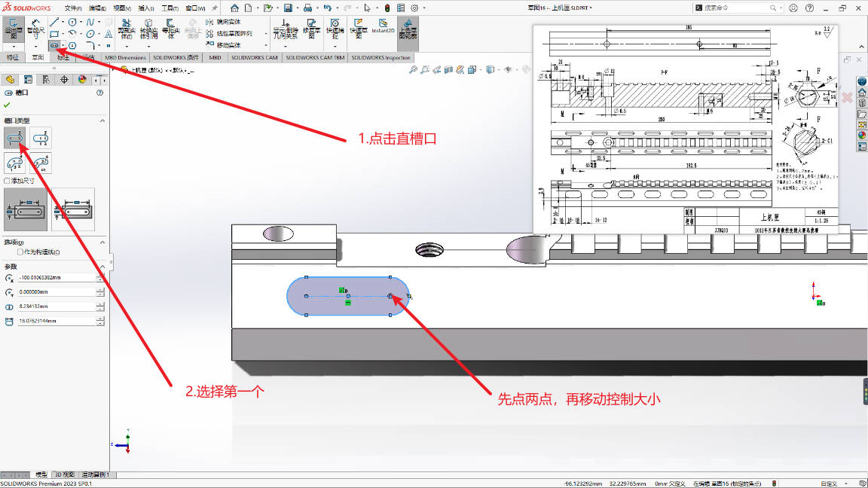Select the Smart Dimension tool
The height and width of the screenshot is (488, 868).
[35, 28]
